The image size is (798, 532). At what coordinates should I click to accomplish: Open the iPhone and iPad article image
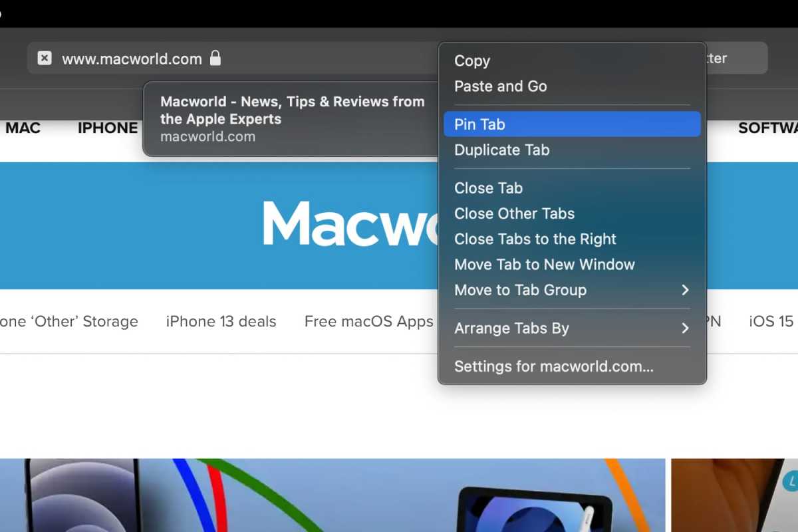coord(332,495)
